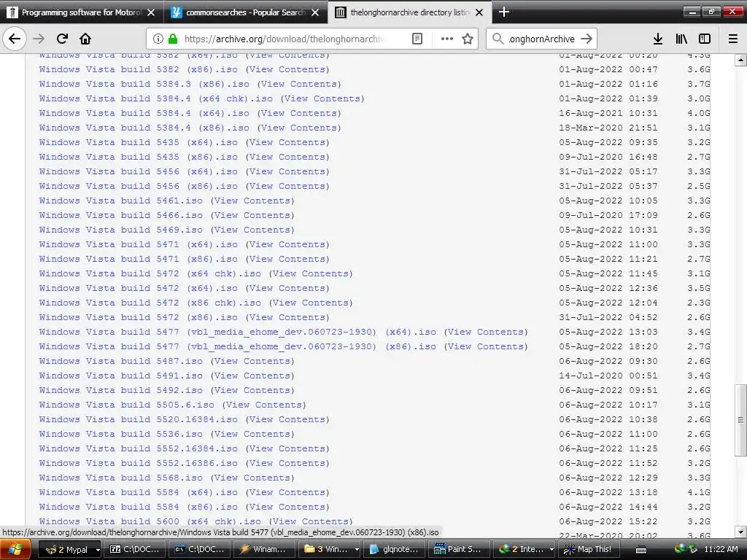View Contents of build 5552.16386.iso
Image resolution: width=747 pixels, height=560 pixels.
click(287, 463)
